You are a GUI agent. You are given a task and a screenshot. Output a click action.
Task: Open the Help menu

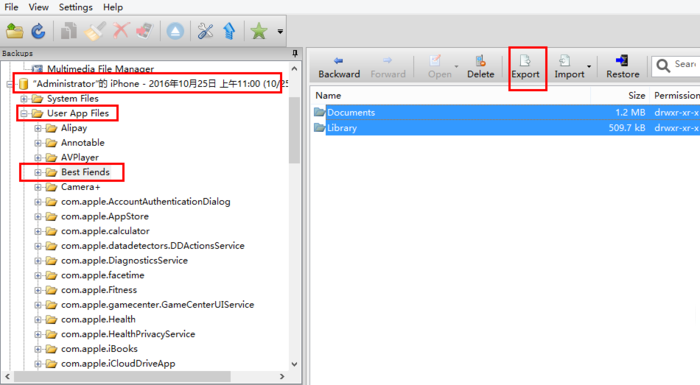pyautogui.click(x=112, y=7)
